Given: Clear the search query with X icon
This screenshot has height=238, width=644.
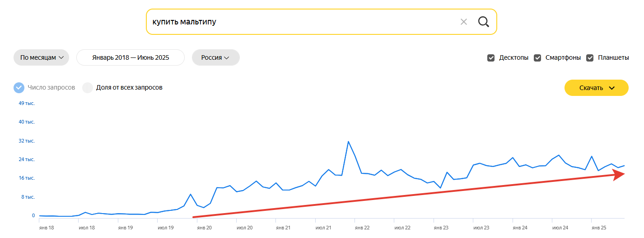Looking at the screenshot, I should coord(463,22).
